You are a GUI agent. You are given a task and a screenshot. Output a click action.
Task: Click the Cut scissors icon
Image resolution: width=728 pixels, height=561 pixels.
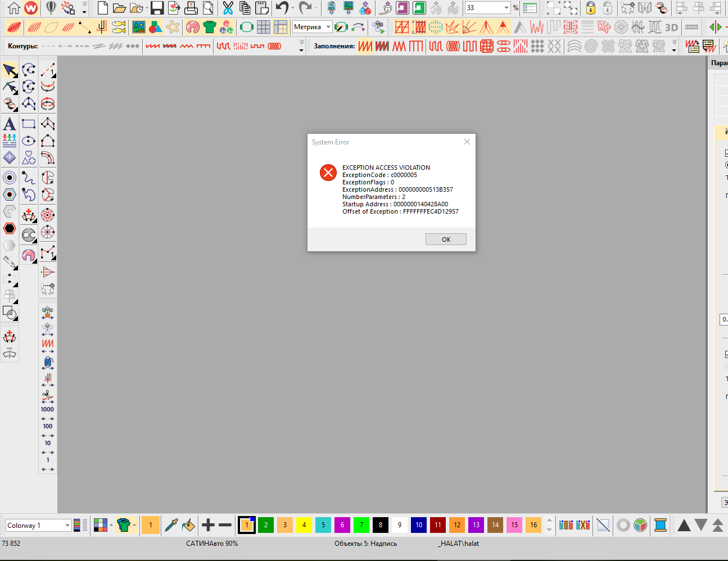tap(228, 8)
